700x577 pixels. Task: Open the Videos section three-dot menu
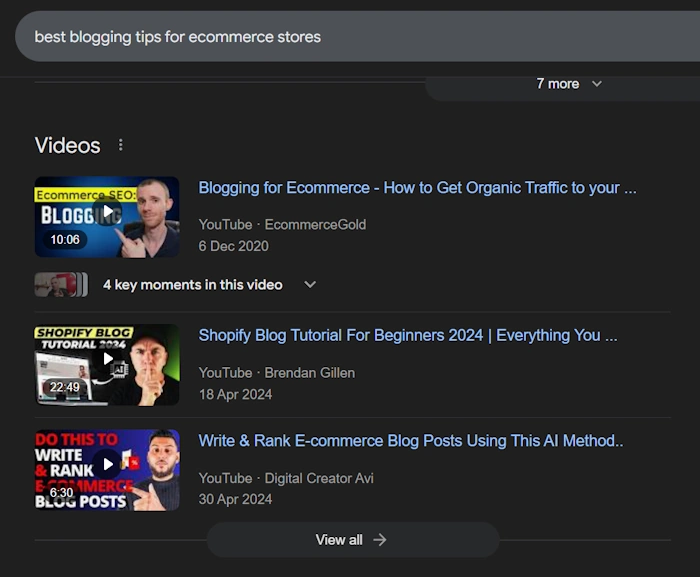pyautogui.click(x=121, y=145)
